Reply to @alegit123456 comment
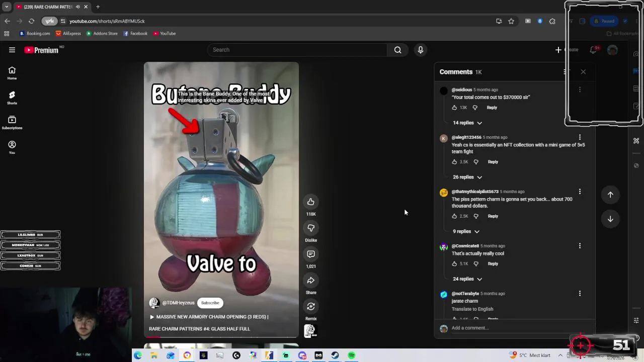The image size is (644, 362). coord(493,162)
